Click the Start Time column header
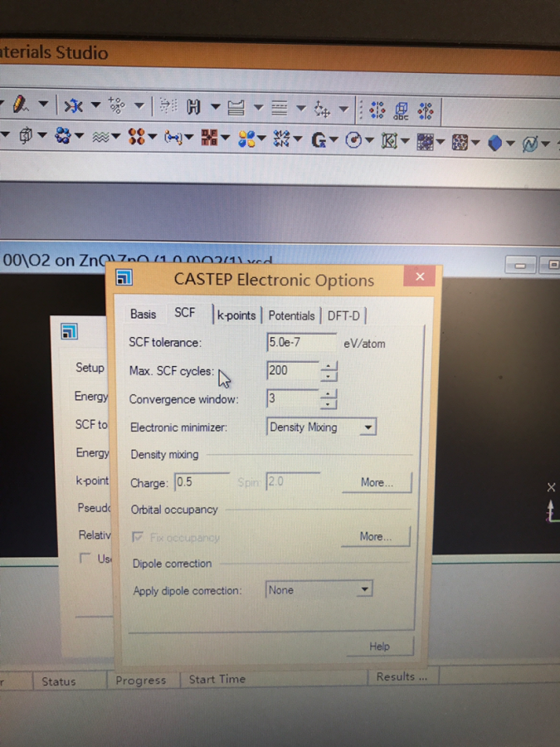 pyautogui.click(x=275, y=679)
